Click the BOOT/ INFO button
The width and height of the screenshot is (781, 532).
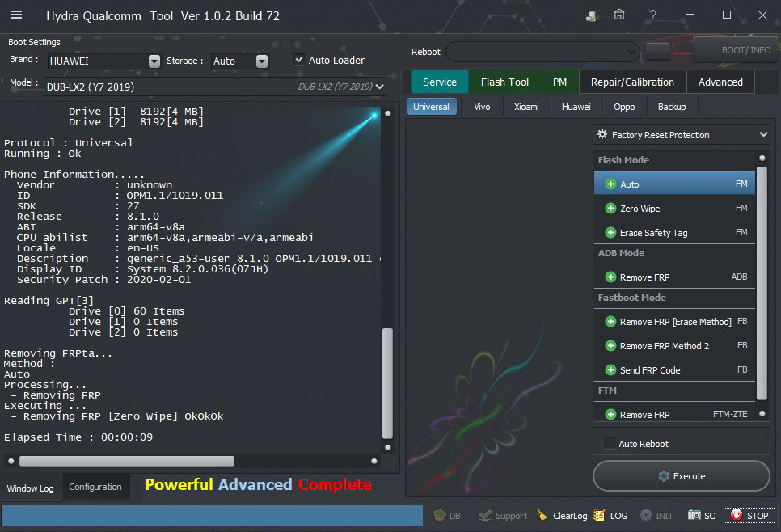point(737,50)
